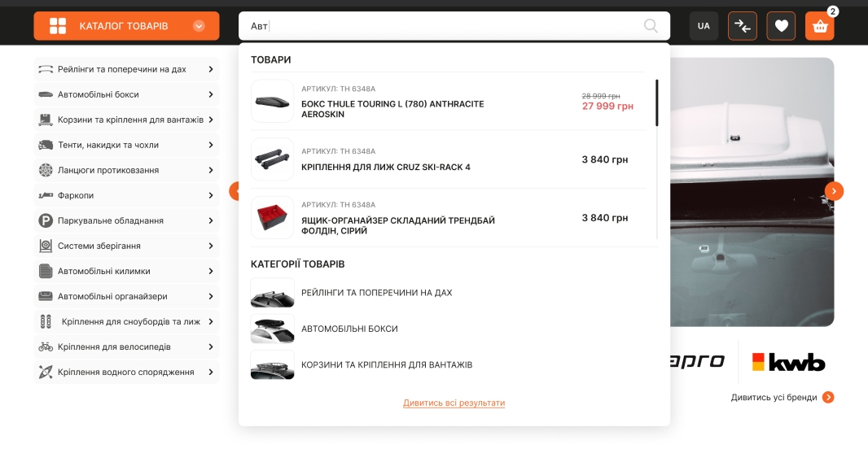
Task: Expand the Каталог товарів dropdown arrow
Action: (199, 26)
